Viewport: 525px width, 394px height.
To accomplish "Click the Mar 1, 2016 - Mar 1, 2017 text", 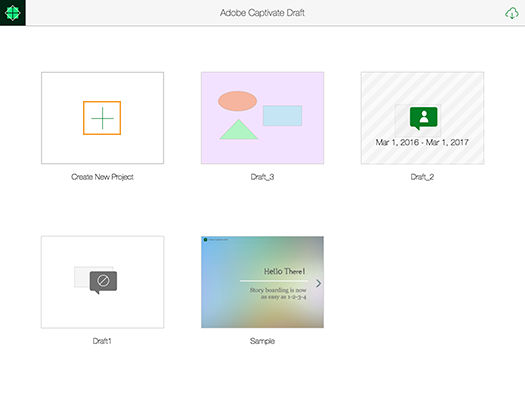I will (x=422, y=142).
